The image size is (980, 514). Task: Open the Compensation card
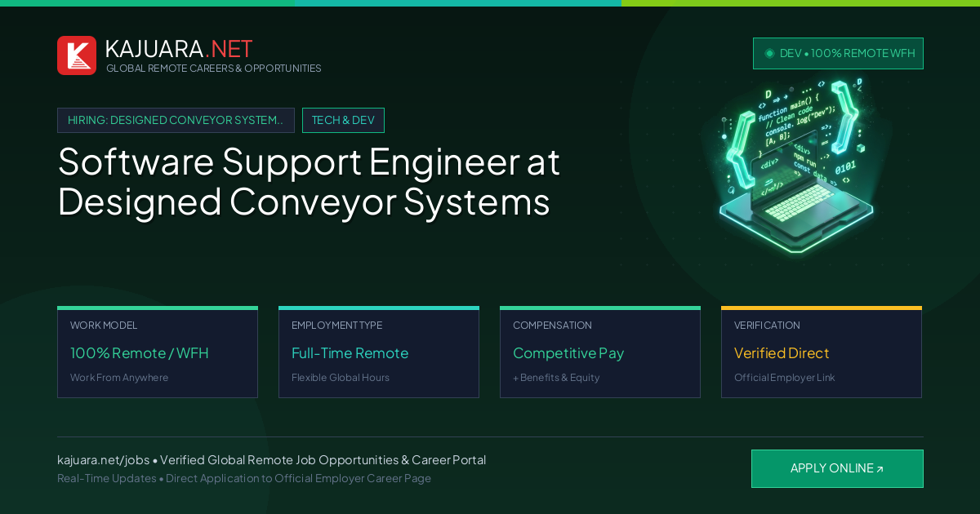(x=600, y=352)
